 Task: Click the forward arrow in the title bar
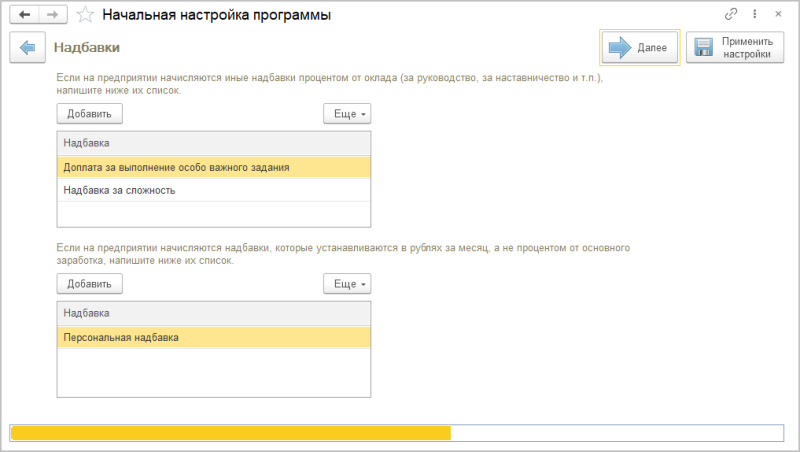pyautogui.click(x=54, y=15)
